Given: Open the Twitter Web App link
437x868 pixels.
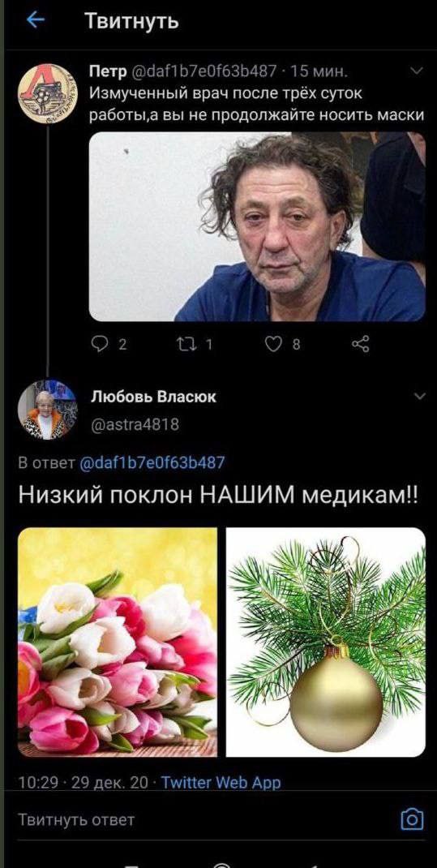Looking at the screenshot, I should click(221, 783).
